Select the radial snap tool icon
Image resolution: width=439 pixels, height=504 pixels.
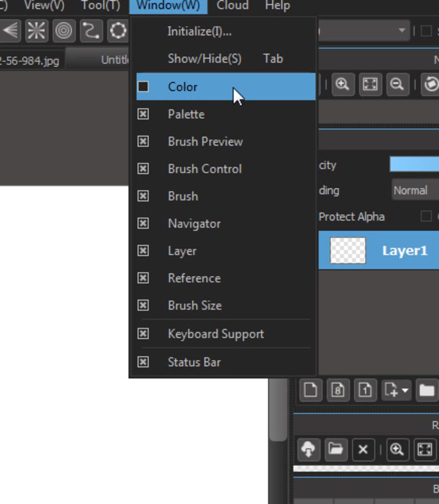point(36,31)
